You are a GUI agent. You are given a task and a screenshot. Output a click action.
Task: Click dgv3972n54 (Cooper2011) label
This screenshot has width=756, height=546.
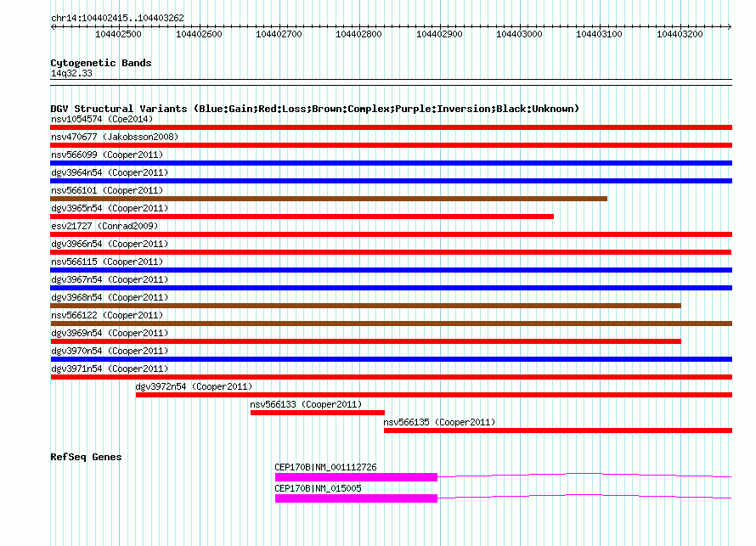coord(194,386)
